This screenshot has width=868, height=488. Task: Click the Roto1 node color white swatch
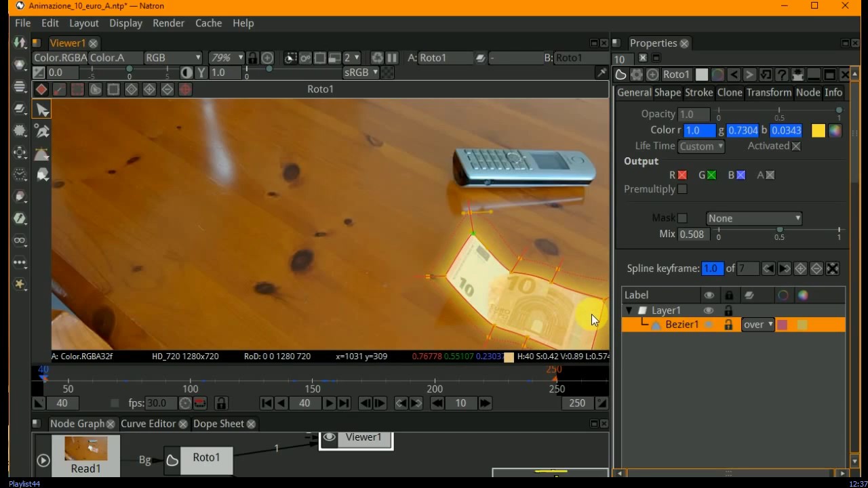(702, 75)
